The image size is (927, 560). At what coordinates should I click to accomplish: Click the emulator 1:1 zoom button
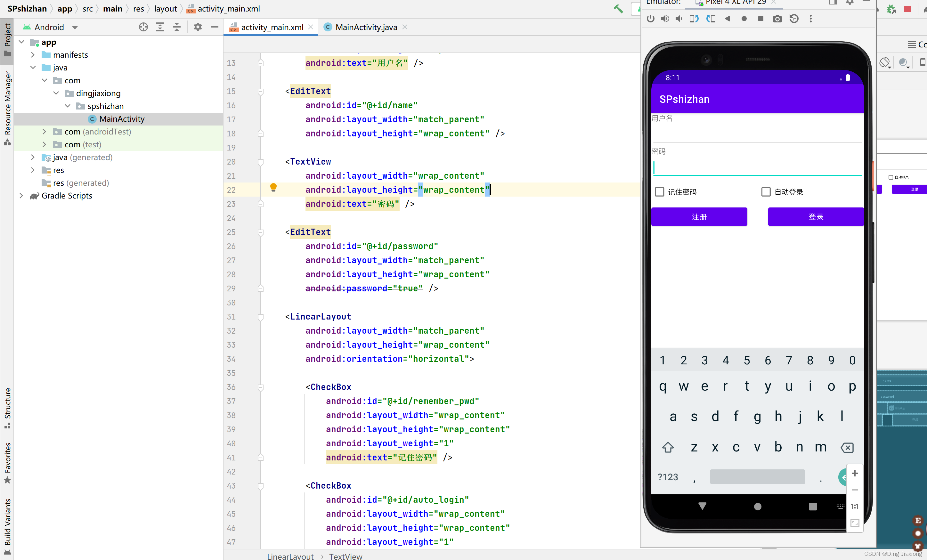point(855,507)
